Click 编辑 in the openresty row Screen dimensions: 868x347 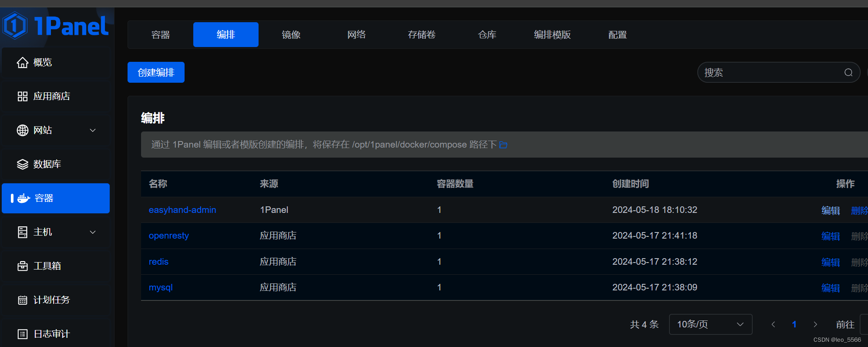(831, 236)
